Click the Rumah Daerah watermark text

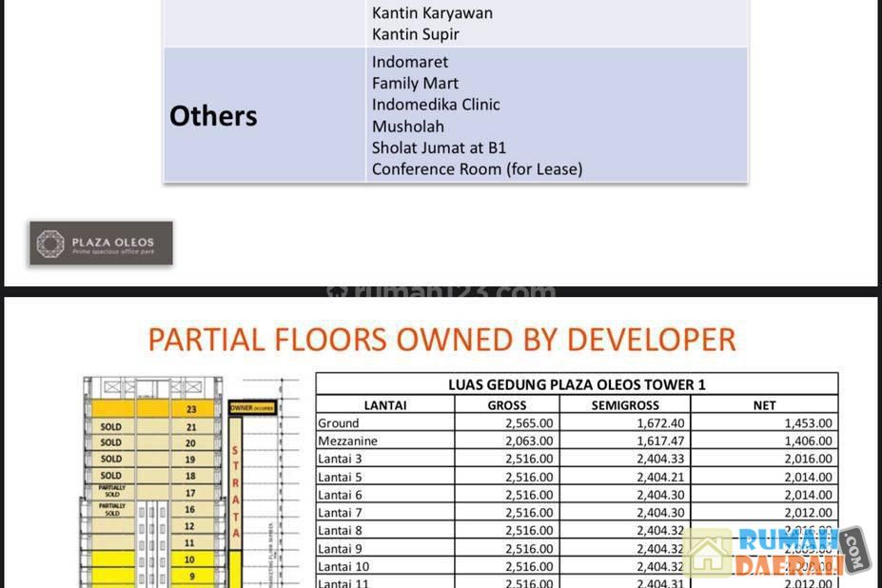788,553
